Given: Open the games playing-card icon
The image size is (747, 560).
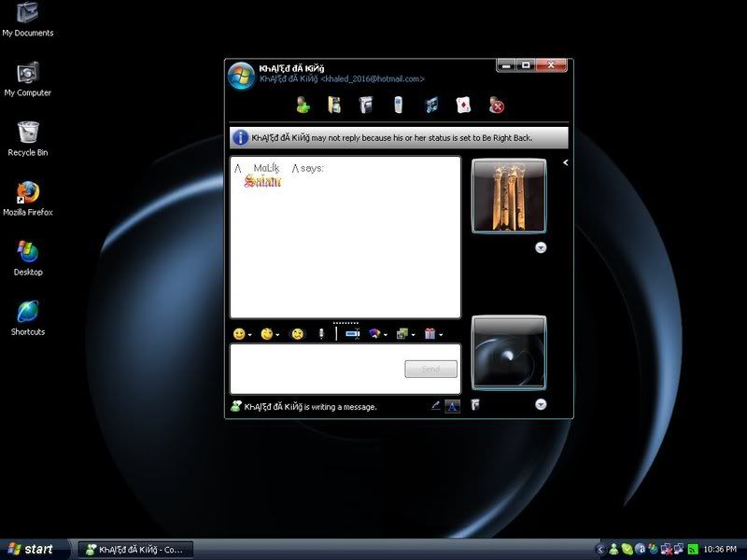Looking at the screenshot, I should [463, 105].
